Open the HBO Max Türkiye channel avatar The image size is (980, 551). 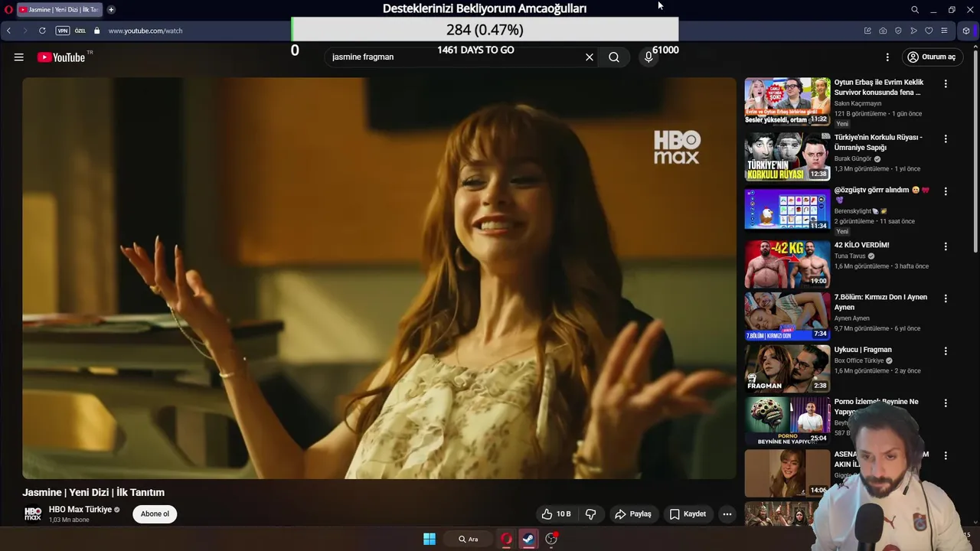[x=33, y=514]
